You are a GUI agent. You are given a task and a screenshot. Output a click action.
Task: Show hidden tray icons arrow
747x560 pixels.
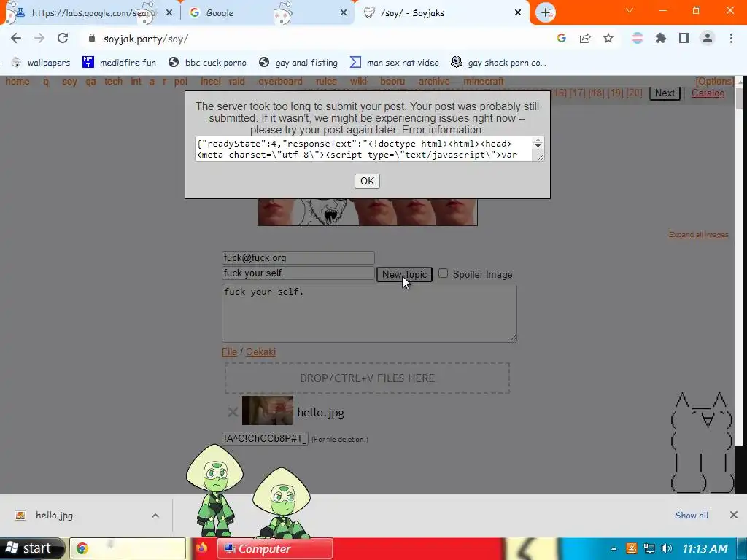(x=614, y=548)
